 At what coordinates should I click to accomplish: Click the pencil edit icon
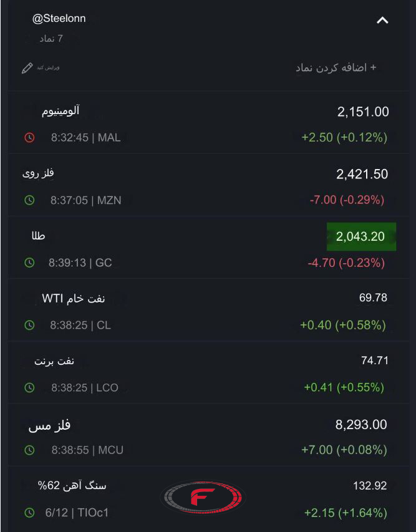27,68
